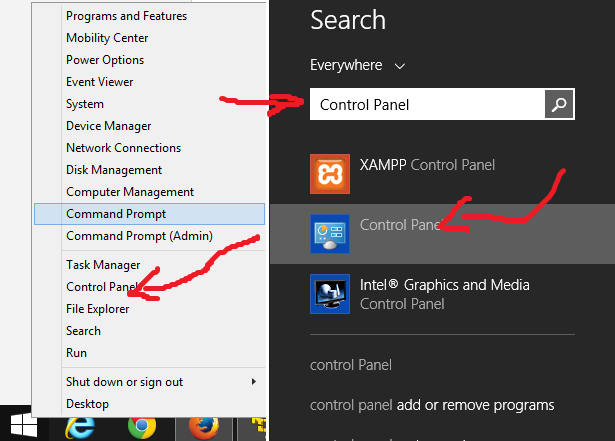Click the 'control Panel' search suggestion
This screenshot has height=441, width=615.
pyautogui.click(x=351, y=365)
